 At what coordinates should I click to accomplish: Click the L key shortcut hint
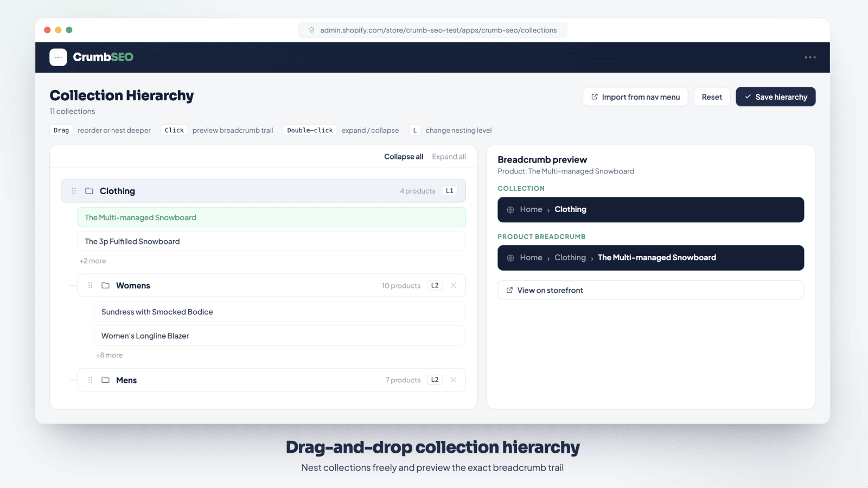tap(415, 130)
